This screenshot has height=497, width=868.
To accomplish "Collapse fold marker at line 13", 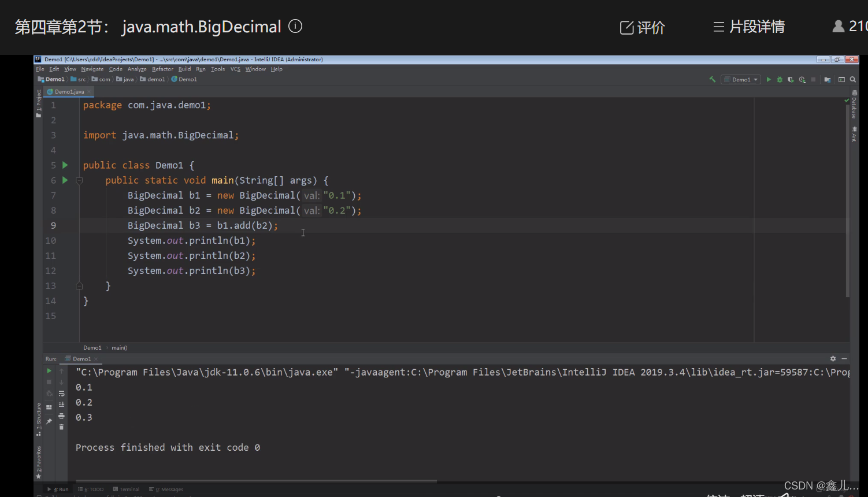I will (x=79, y=285).
